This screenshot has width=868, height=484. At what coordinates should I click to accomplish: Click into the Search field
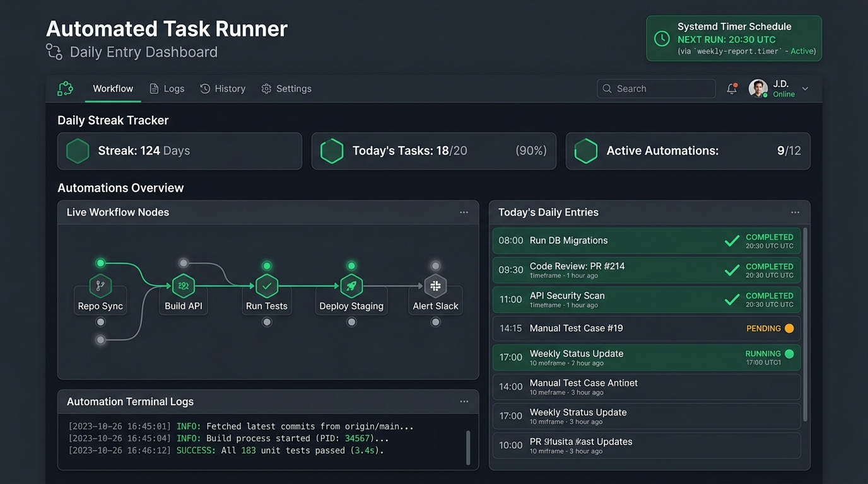(656, 89)
